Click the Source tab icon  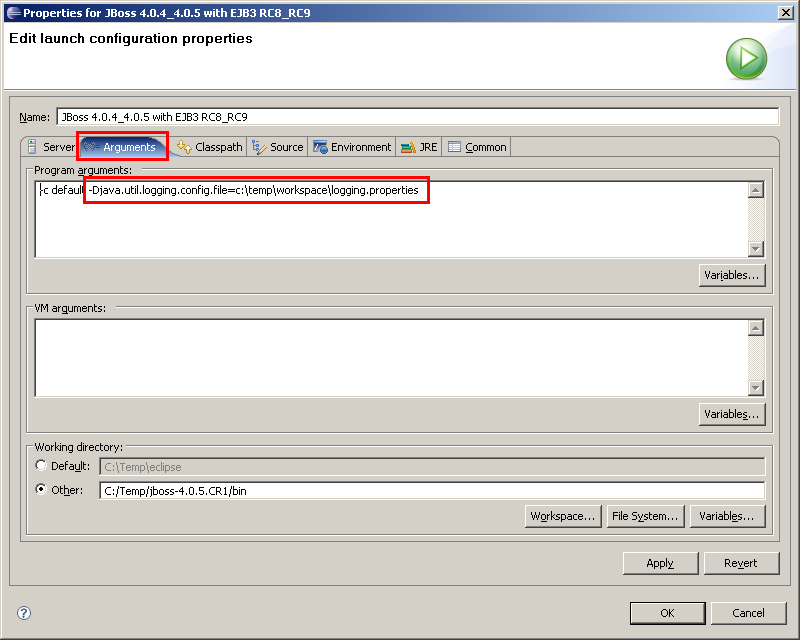click(259, 147)
